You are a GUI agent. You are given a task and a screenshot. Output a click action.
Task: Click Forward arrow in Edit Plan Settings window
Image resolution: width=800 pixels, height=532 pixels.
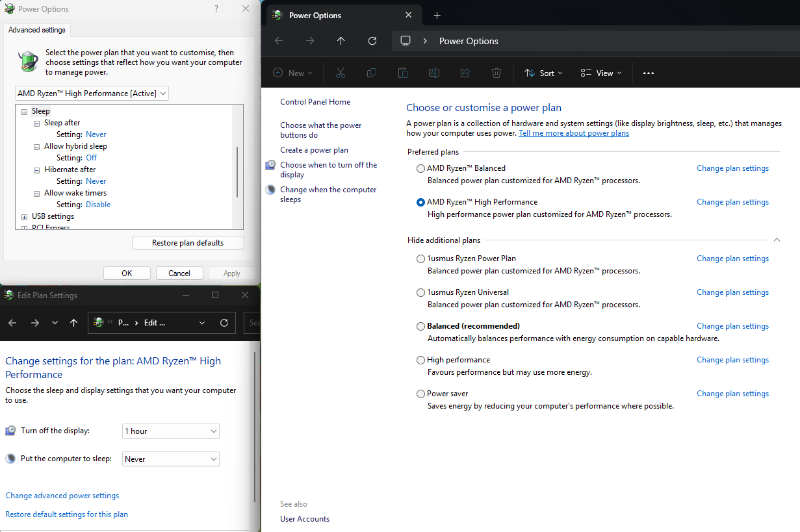click(x=35, y=323)
